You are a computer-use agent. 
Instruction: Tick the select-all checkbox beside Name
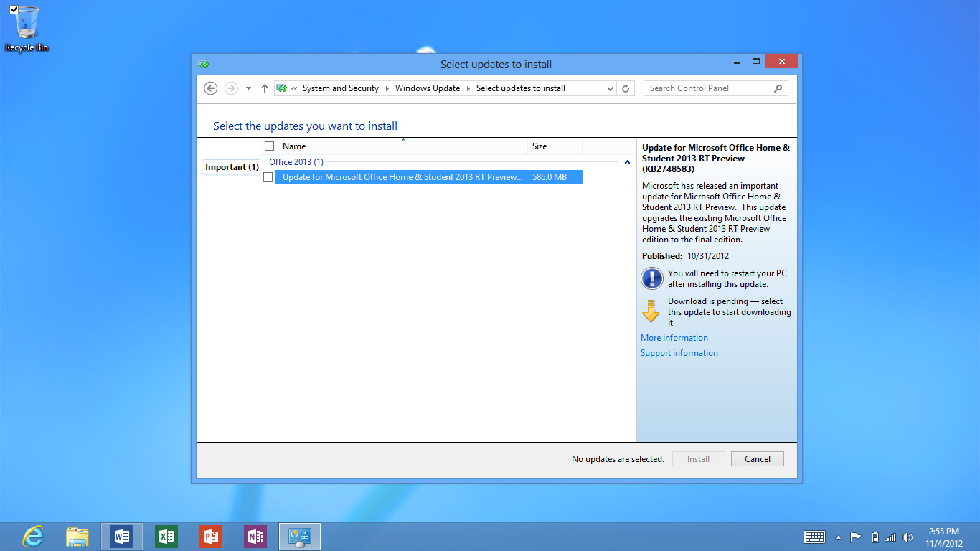click(270, 146)
